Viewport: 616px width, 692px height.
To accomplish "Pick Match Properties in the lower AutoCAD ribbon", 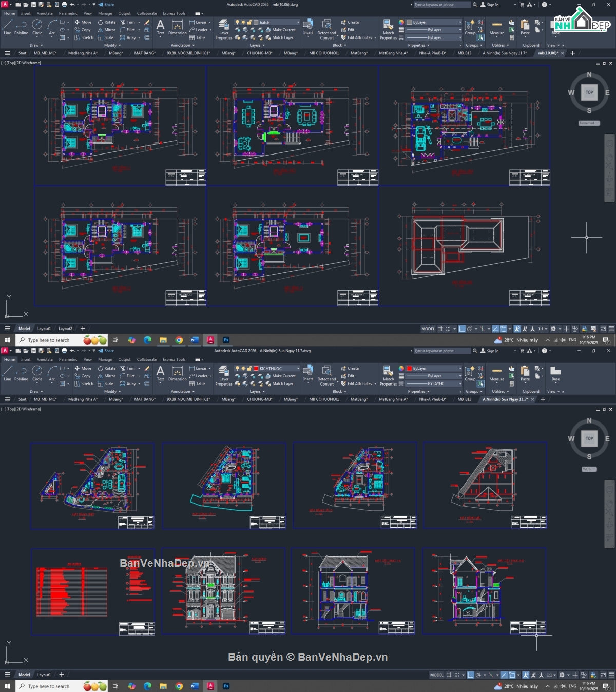I will [388, 376].
